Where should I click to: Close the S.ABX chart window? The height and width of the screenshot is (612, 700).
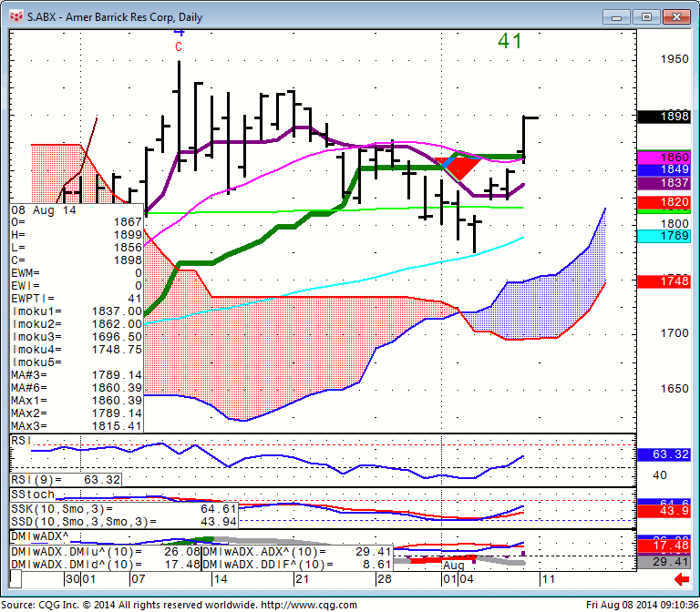click(676, 17)
